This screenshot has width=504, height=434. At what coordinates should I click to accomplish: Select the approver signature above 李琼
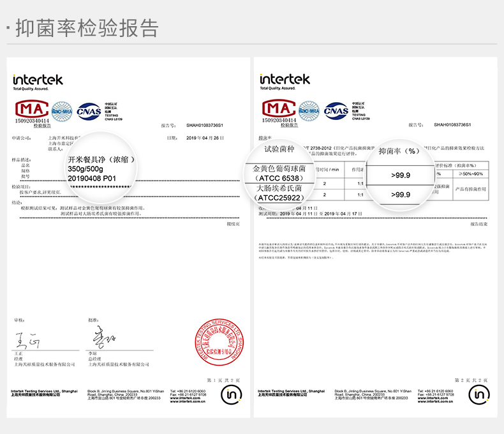pyautogui.click(x=103, y=338)
